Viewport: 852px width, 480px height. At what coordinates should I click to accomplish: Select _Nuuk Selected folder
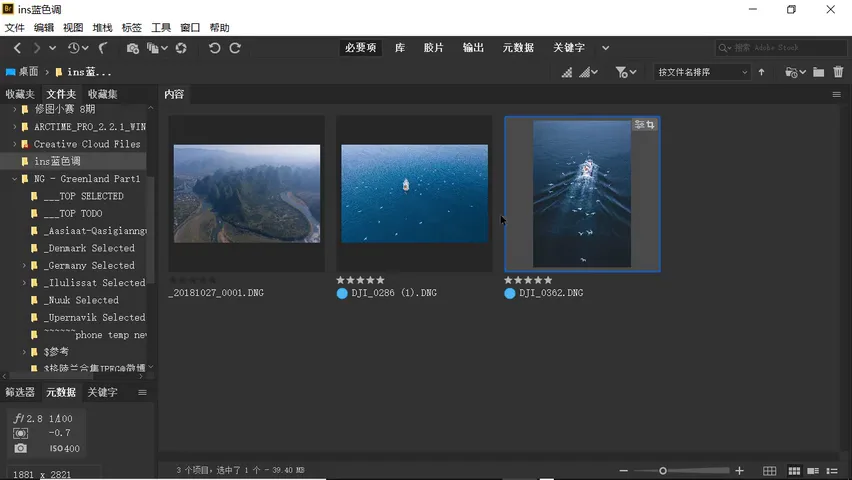pyautogui.click(x=81, y=301)
